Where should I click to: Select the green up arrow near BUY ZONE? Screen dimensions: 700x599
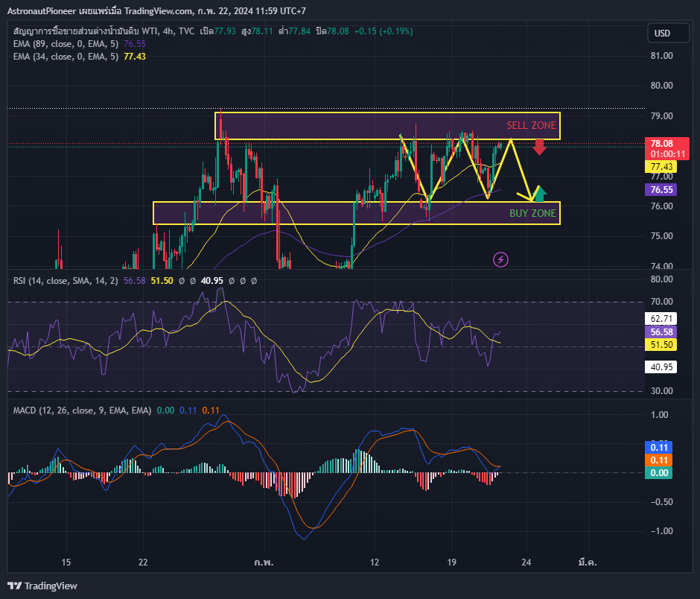tap(539, 194)
